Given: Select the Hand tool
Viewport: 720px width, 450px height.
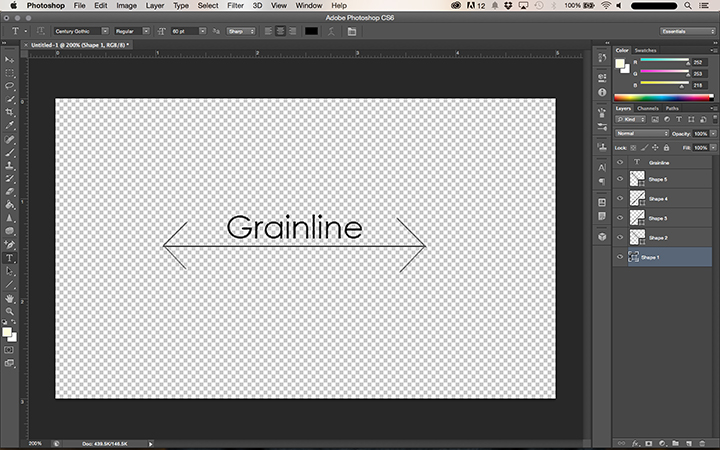Looking at the screenshot, I should coord(9,298).
